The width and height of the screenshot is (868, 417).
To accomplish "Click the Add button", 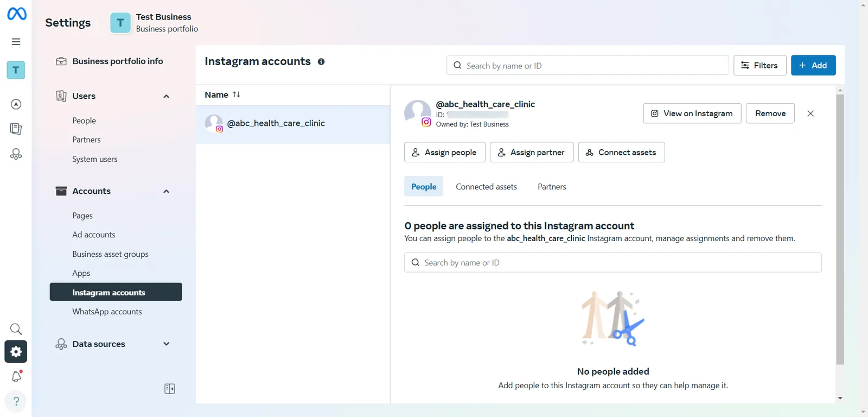I will pos(813,65).
